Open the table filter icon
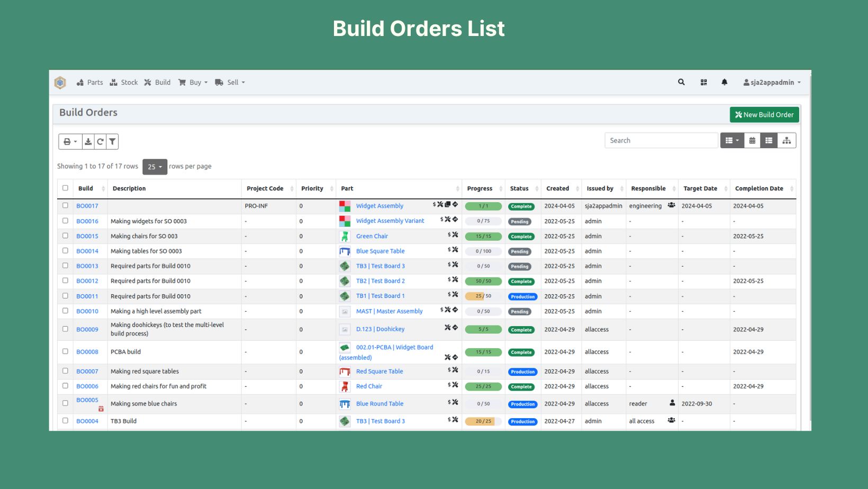868x489 pixels. [x=112, y=141]
